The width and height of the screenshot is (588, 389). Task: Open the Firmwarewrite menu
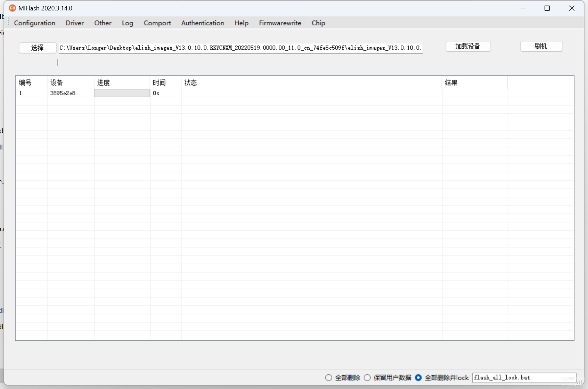280,23
